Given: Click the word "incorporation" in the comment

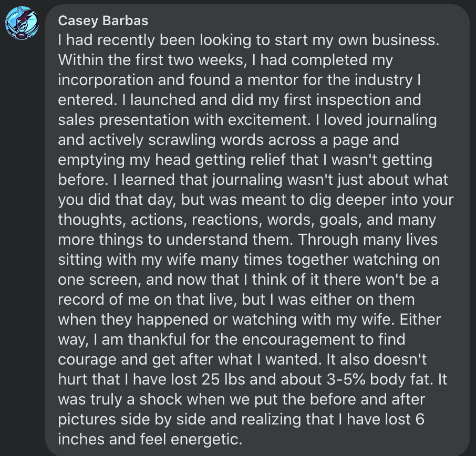Looking at the screenshot, I should [106, 80].
